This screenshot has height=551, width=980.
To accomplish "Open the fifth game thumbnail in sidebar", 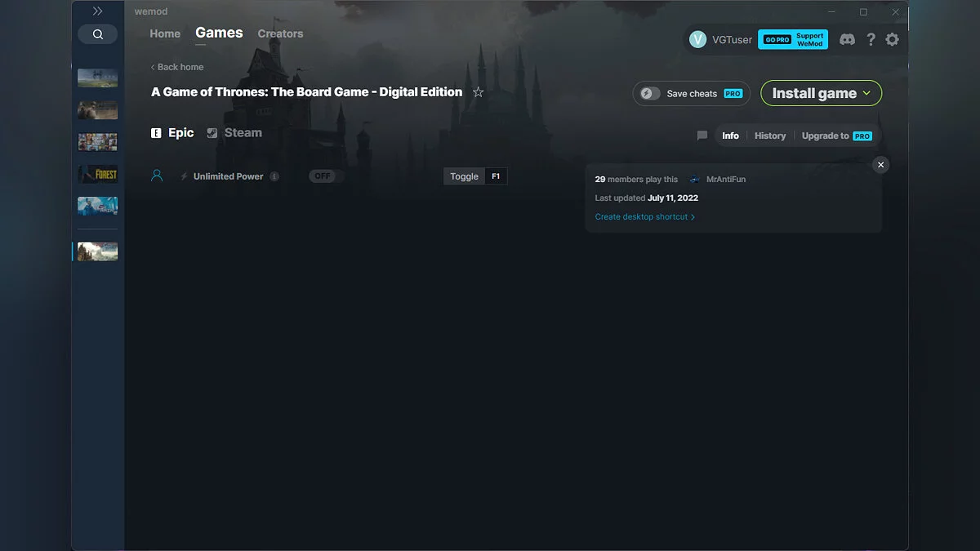I will click(x=97, y=206).
